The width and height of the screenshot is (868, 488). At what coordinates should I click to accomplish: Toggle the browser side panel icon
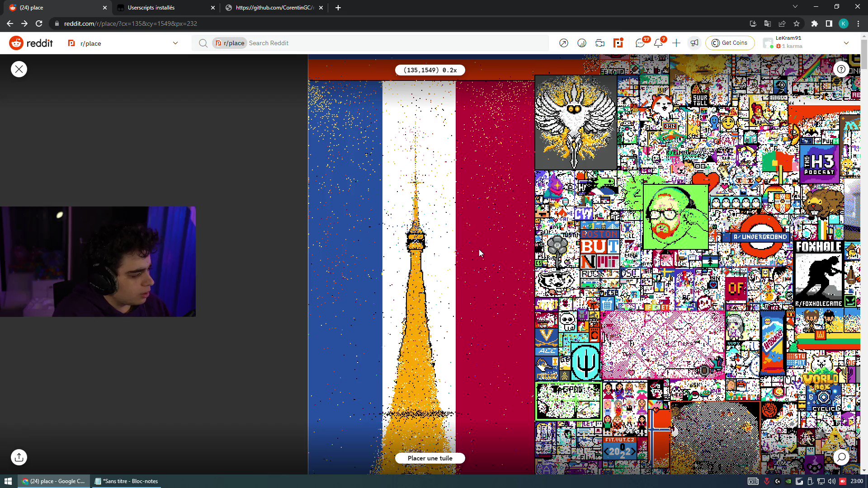tap(830, 23)
